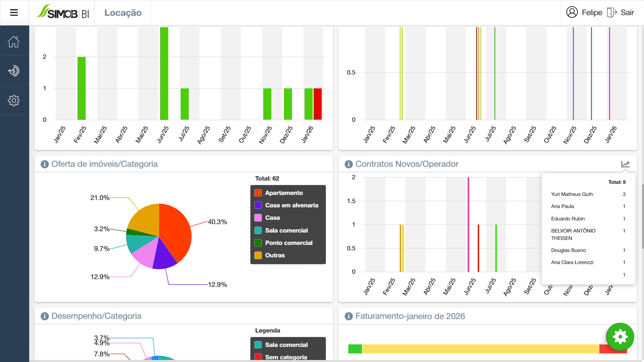This screenshot has width=644, height=362.
Task: Click the SIMOB BI logo
Action: (x=63, y=13)
